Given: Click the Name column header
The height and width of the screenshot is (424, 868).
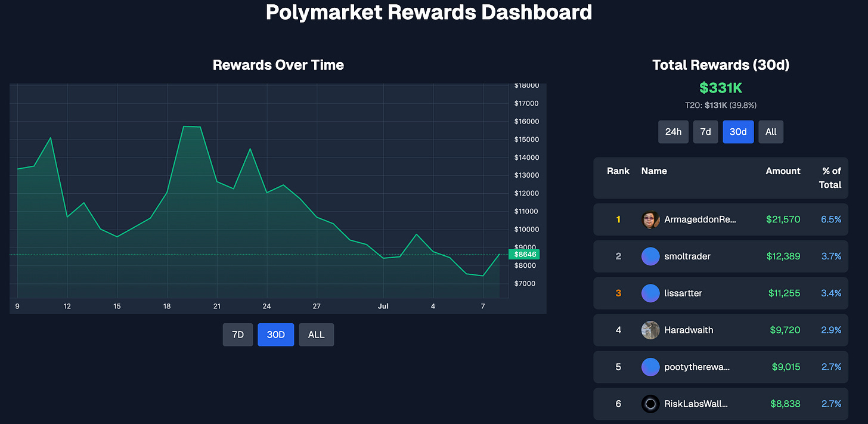Looking at the screenshot, I should pyautogui.click(x=654, y=171).
